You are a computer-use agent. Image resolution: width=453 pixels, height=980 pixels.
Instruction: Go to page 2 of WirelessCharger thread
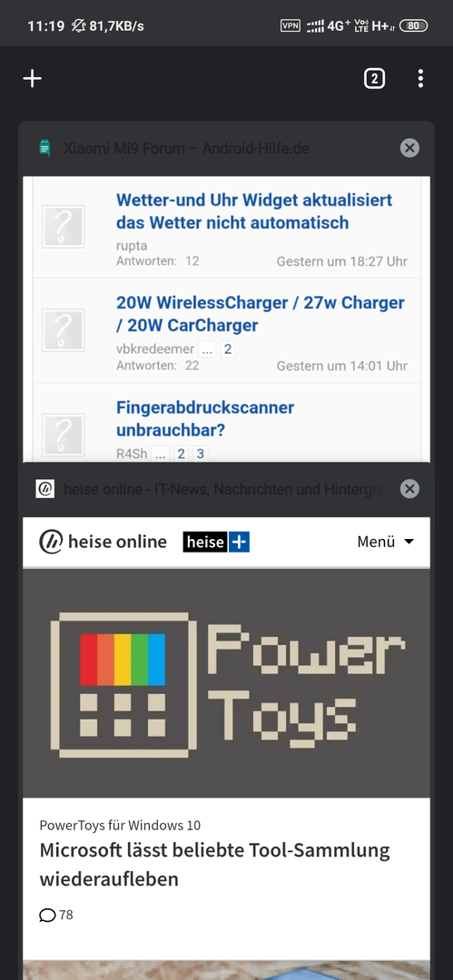(228, 349)
